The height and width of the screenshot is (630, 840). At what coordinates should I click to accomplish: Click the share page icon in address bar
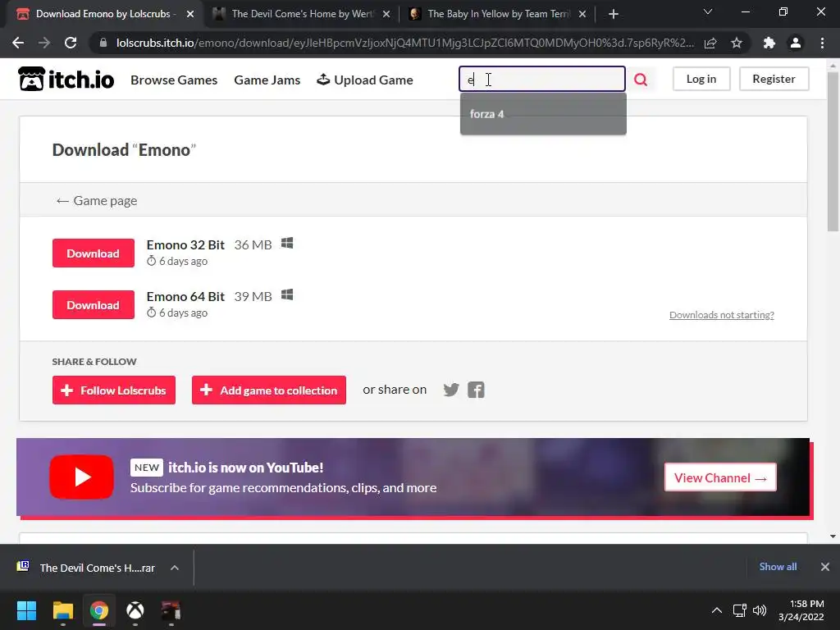[710, 43]
